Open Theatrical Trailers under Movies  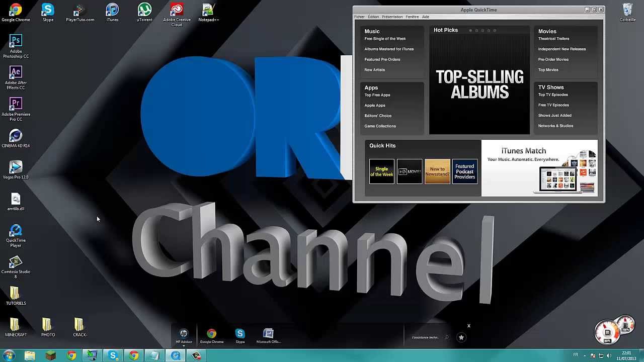[553, 39]
